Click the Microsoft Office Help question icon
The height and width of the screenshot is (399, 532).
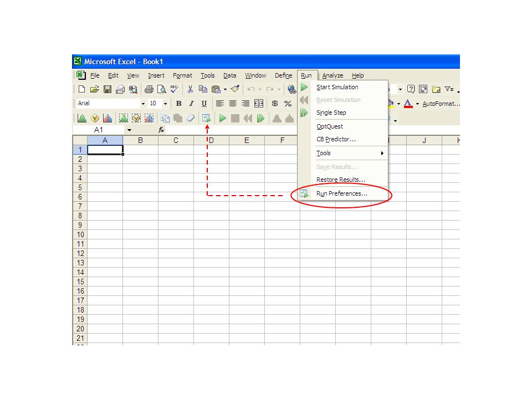pyautogui.click(x=411, y=89)
